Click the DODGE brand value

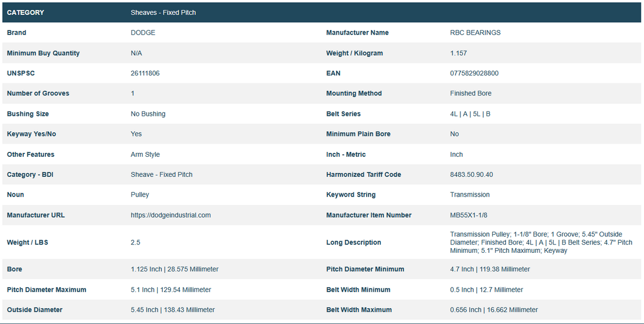tap(143, 33)
